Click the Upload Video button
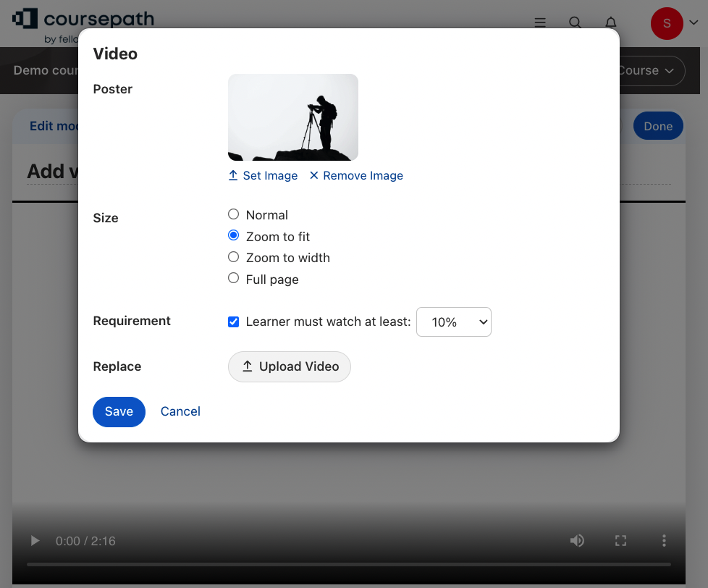Viewport: 708px width, 588px height. 290,366
